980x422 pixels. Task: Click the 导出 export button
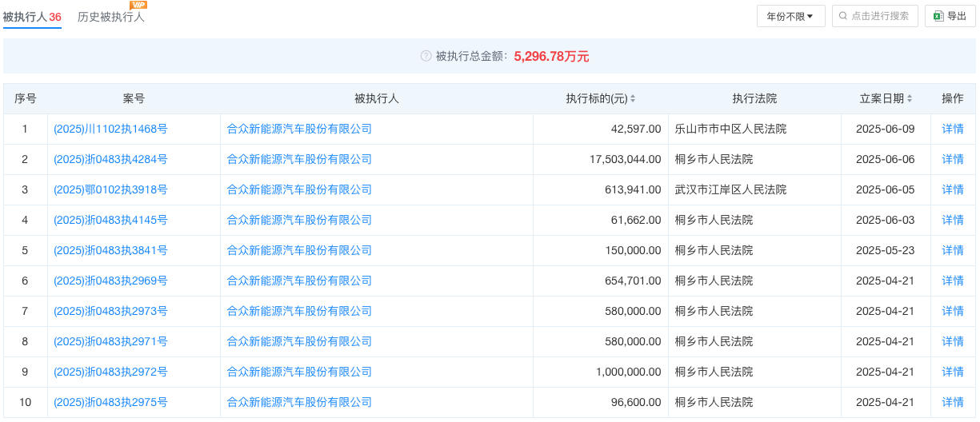tap(950, 16)
